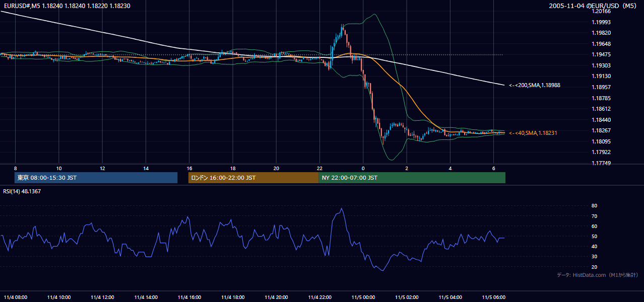Click the 1.18095 price axis label
Image resolution: width=644 pixels, height=302 pixels.
point(600,141)
